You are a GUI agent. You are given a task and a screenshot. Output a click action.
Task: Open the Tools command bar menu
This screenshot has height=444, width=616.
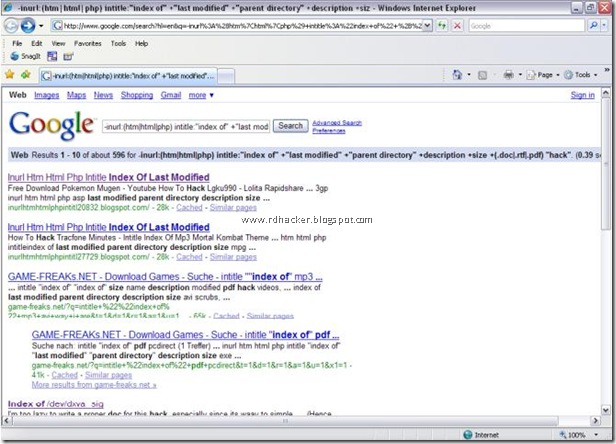581,75
